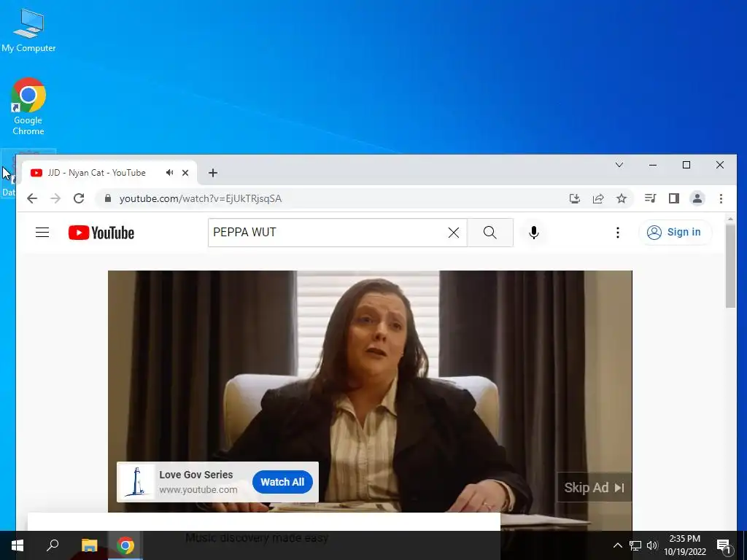
Task: Open the media control icon in Chrome toolbar
Action: click(x=650, y=198)
